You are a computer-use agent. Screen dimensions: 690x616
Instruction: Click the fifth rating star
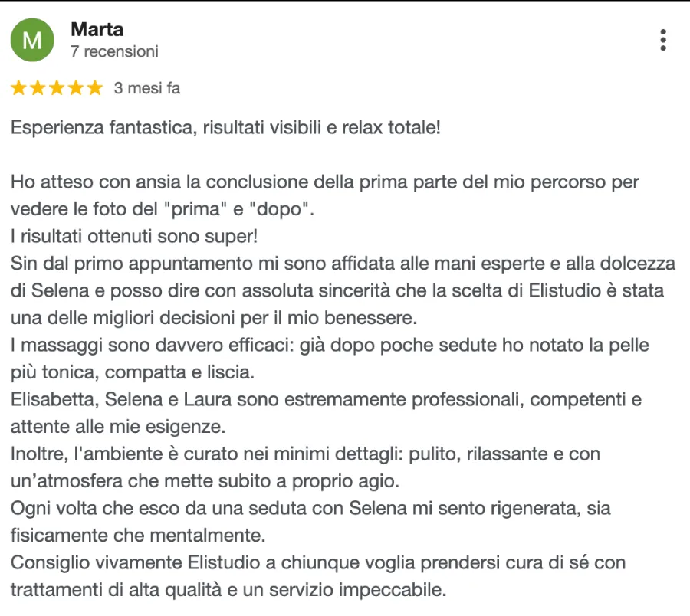pos(94,88)
